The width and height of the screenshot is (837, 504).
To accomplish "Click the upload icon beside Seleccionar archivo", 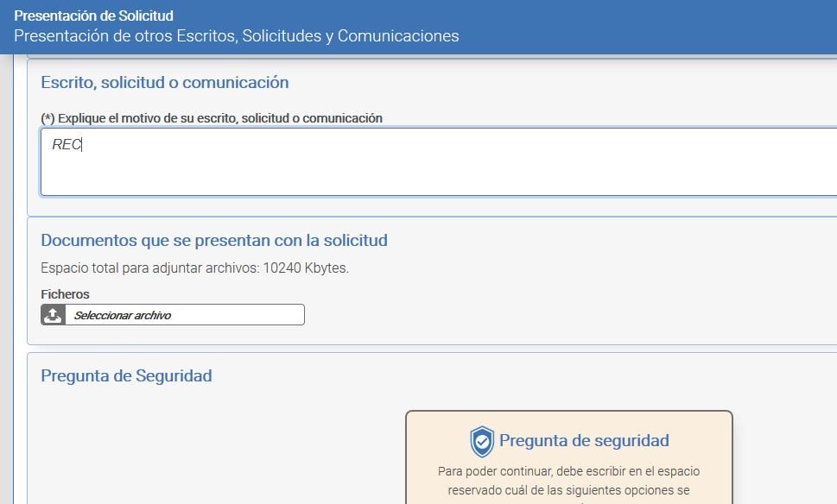I will [x=53, y=315].
